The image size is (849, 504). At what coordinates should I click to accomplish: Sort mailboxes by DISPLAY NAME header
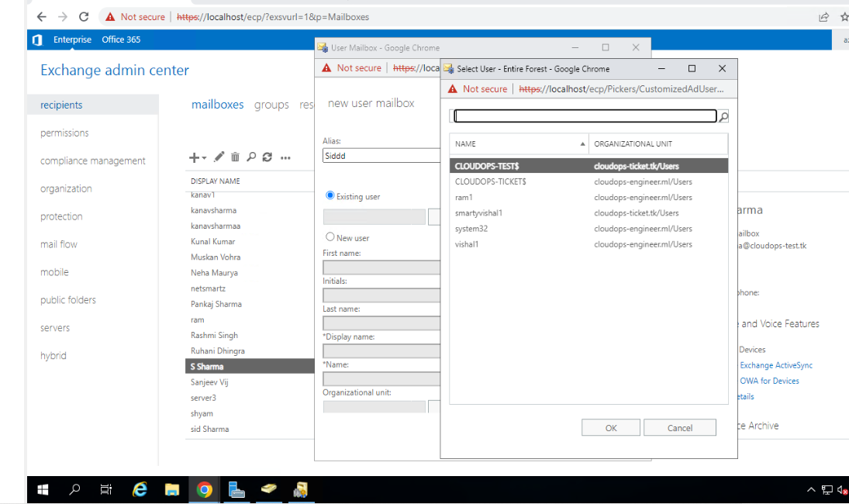pyautogui.click(x=215, y=181)
